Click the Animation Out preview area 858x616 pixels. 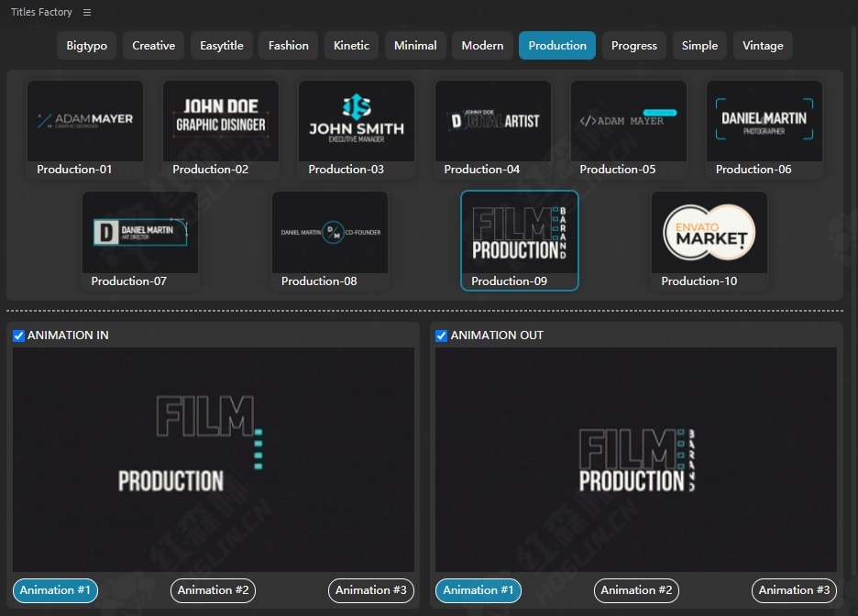click(636, 459)
